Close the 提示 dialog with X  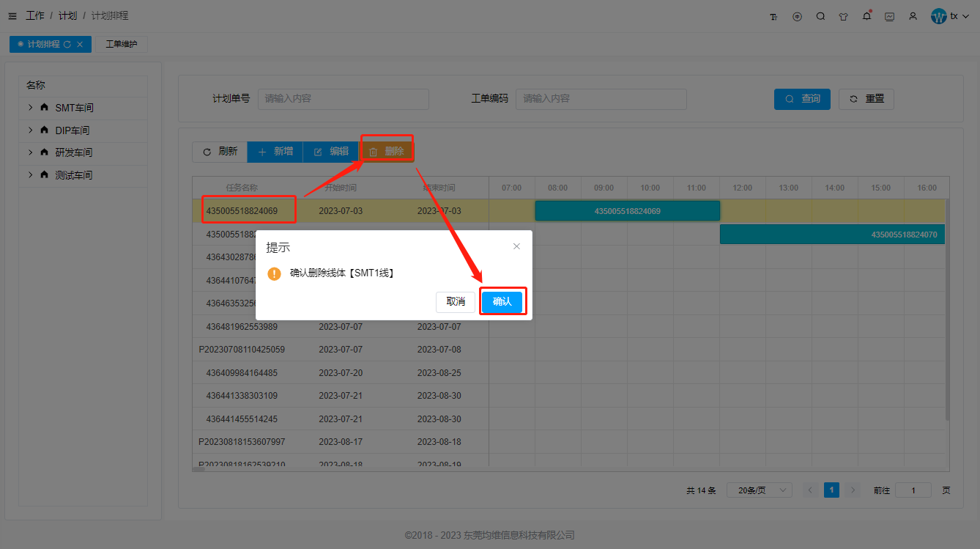tap(516, 246)
